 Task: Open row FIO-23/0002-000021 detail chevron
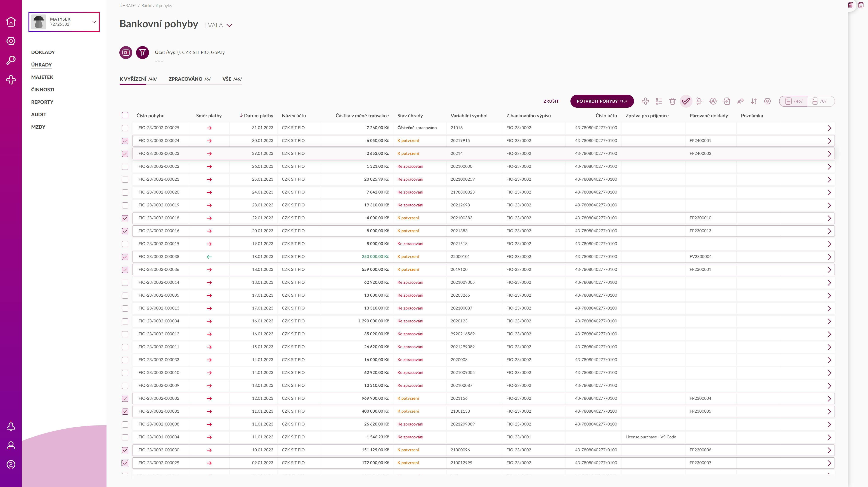click(x=829, y=180)
